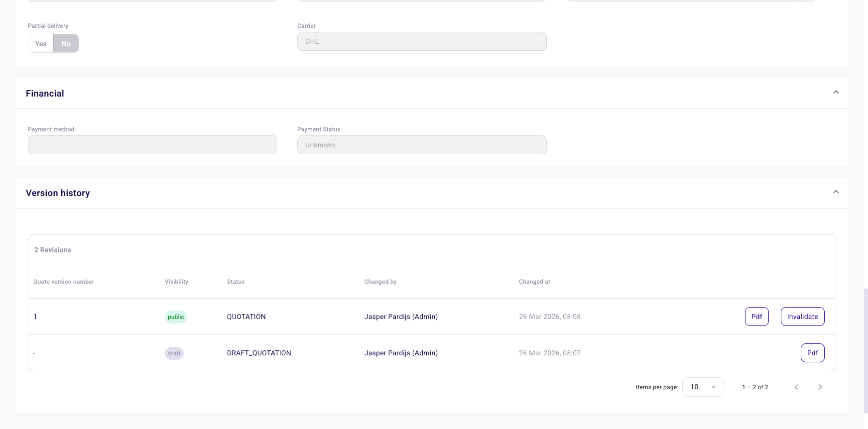Go to next page of revisions
Viewport: 868px width, 429px height.
click(820, 387)
